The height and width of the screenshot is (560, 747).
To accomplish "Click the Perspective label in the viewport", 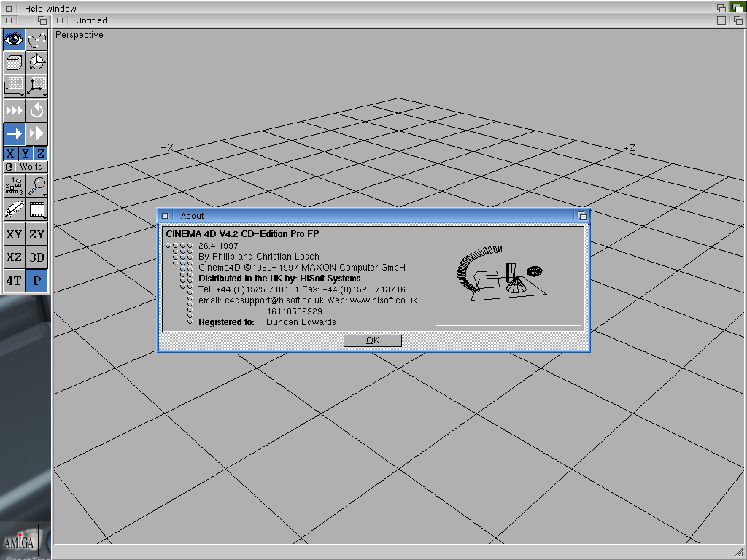I will [x=79, y=35].
